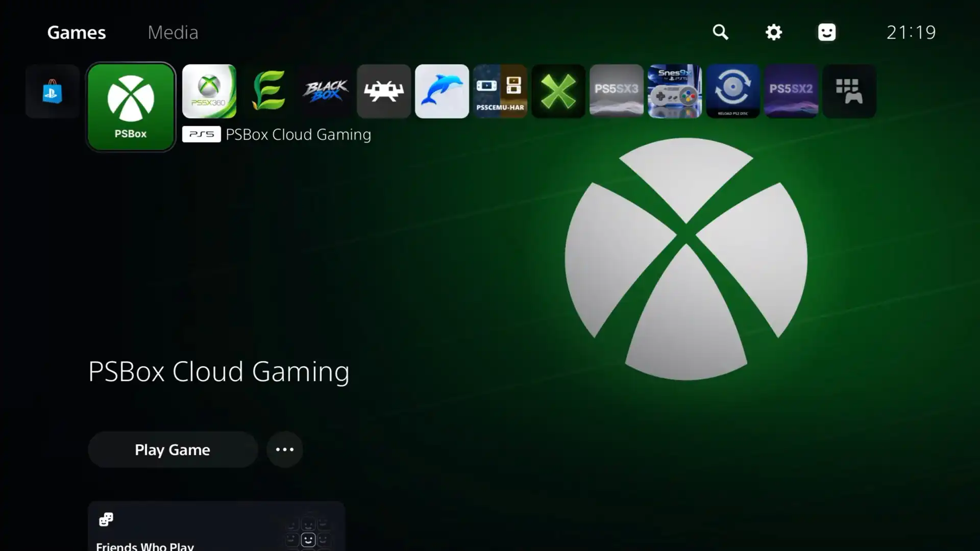980x551 pixels.
Task: Open the Game Library grid icon
Action: pyautogui.click(x=849, y=91)
